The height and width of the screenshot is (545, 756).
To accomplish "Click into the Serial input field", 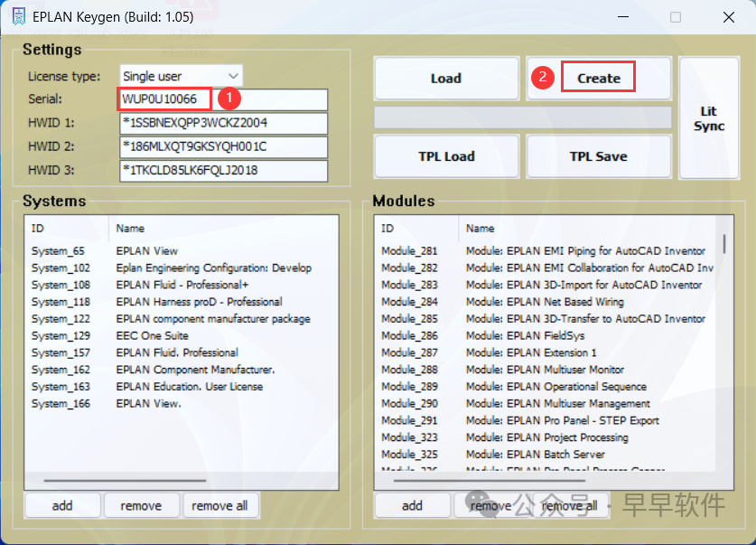I will pyautogui.click(x=223, y=99).
